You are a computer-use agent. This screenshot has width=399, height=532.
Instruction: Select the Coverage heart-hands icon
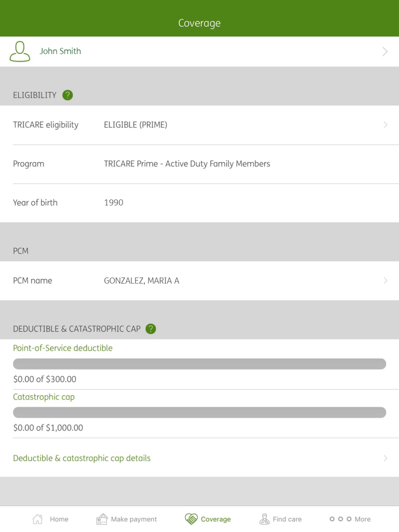[190, 518]
